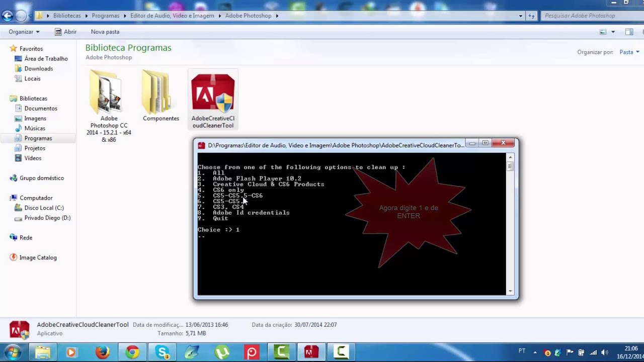Click the Abrir toolbar button

tap(65, 32)
